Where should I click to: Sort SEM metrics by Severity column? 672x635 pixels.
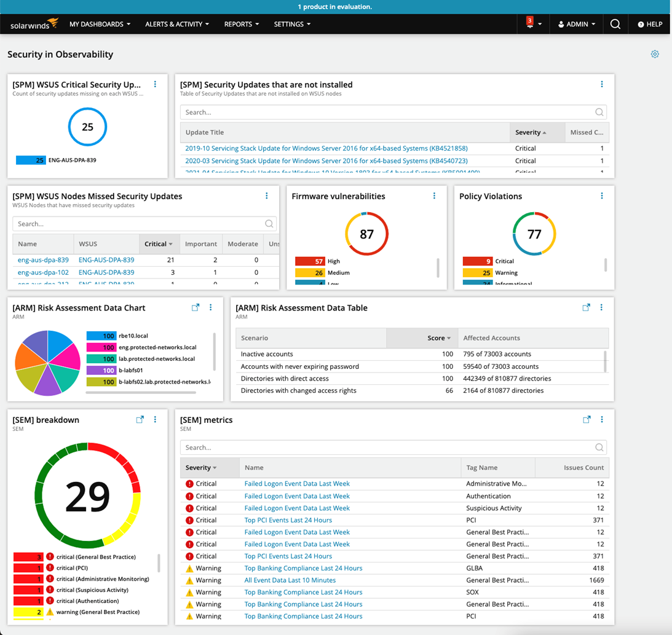(x=210, y=467)
